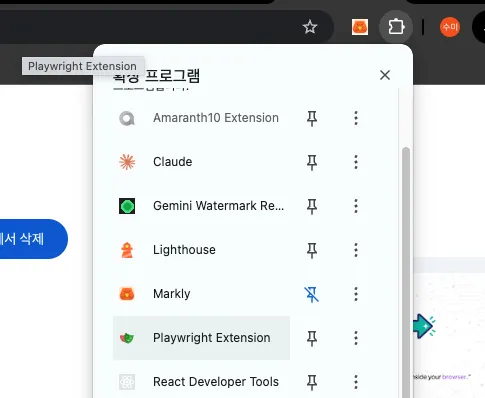Select Amaranth10 Extension entry
485x398 pixels.
coord(201,118)
